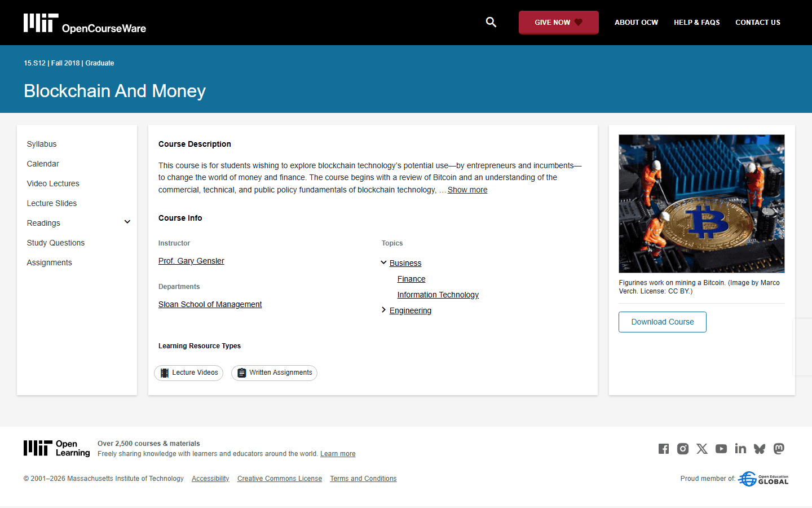
Task: Filter by Written Assignments resource type
Action: coord(275,373)
